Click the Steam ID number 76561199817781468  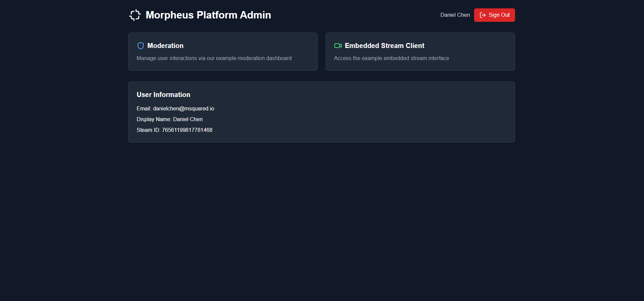point(187,130)
